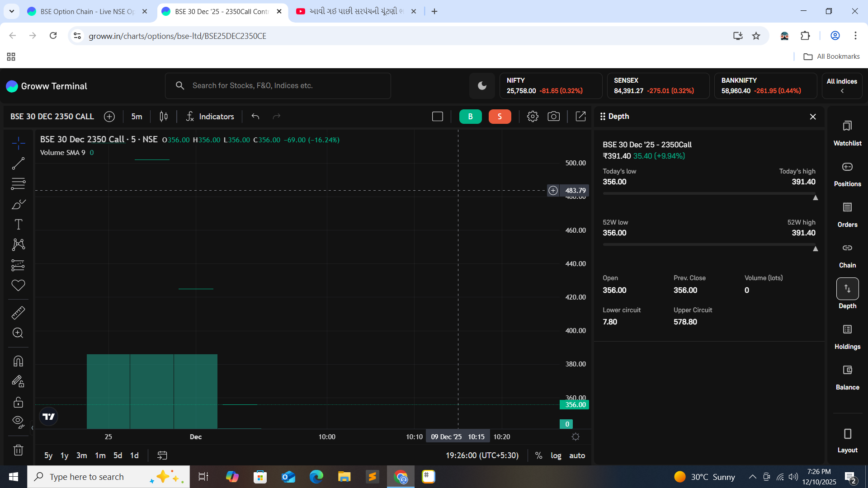Open the Chain sidebar tab

847,255
